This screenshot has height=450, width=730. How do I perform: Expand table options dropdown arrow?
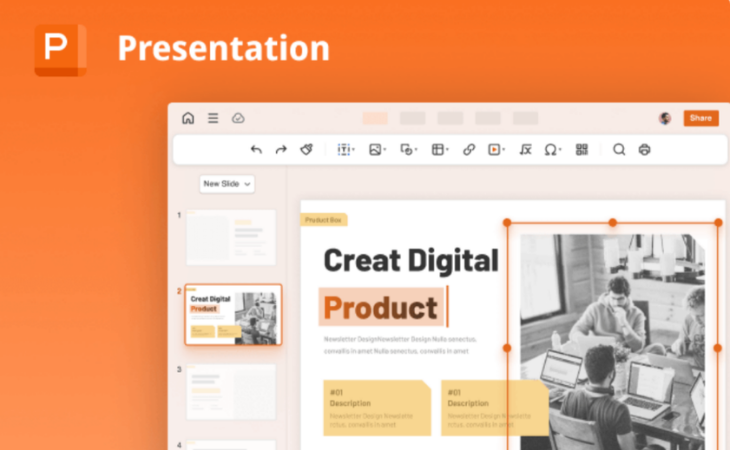pos(447,150)
